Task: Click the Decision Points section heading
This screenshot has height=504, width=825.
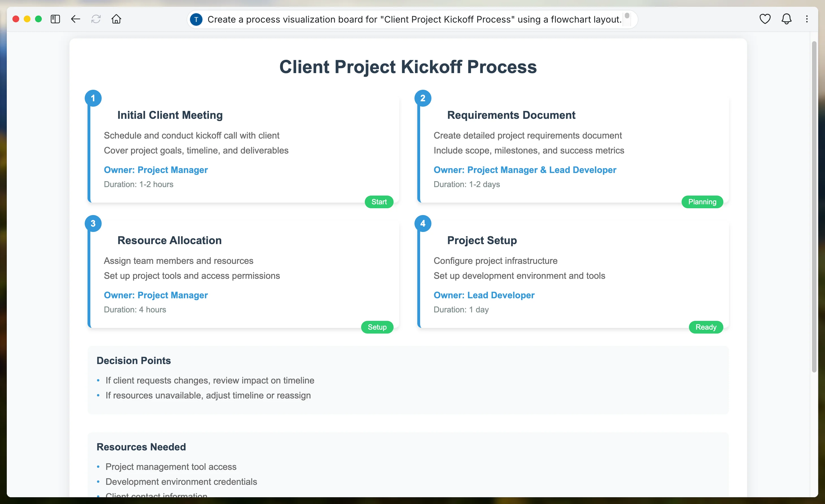Action: pyautogui.click(x=134, y=360)
